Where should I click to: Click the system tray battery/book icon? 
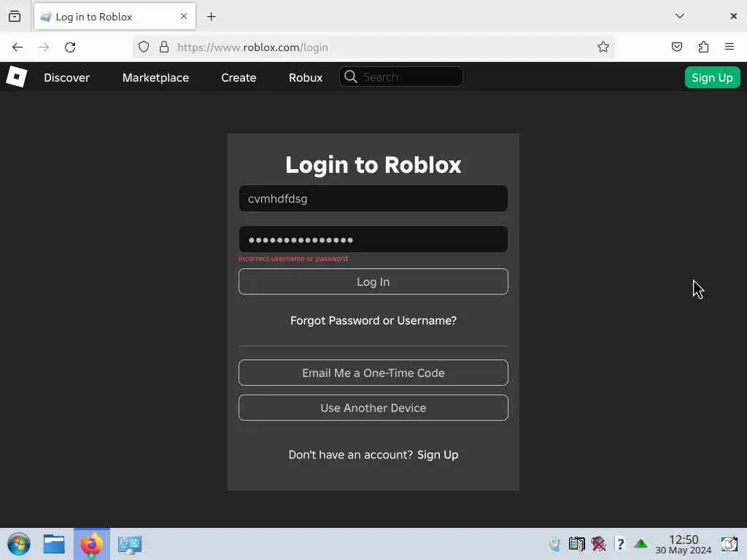(576, 544)
